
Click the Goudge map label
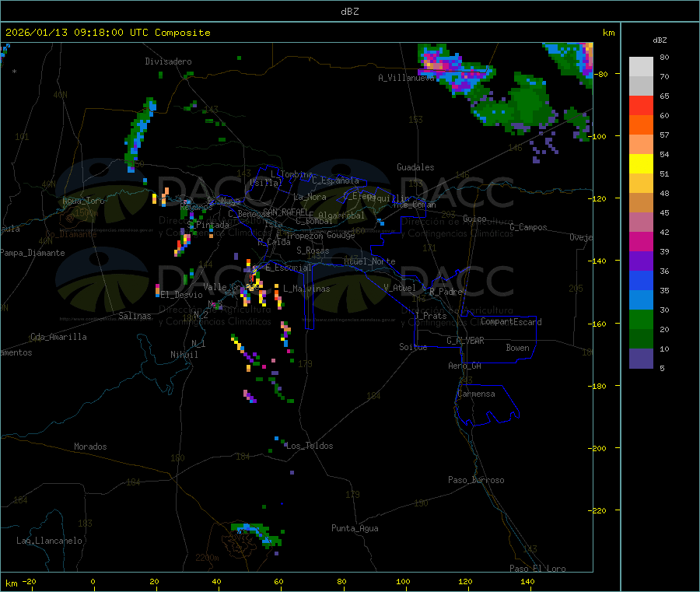coord(341,234)
